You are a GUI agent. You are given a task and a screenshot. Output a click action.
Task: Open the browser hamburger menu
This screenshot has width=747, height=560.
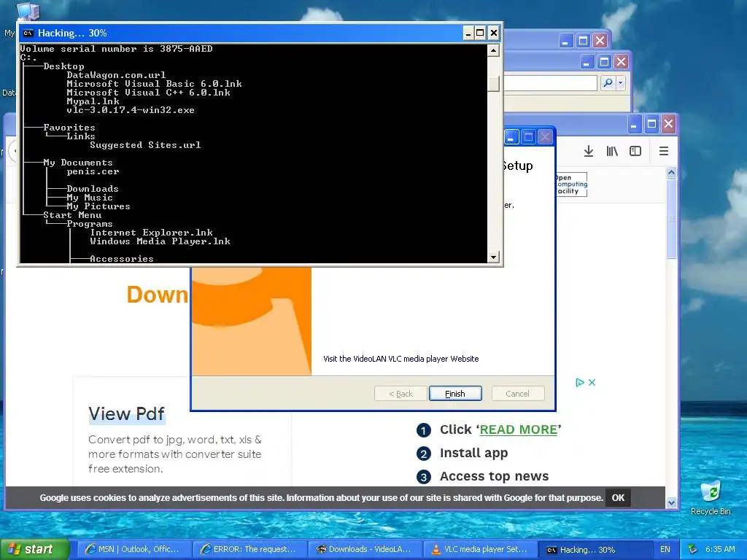[x=664, y=151]
